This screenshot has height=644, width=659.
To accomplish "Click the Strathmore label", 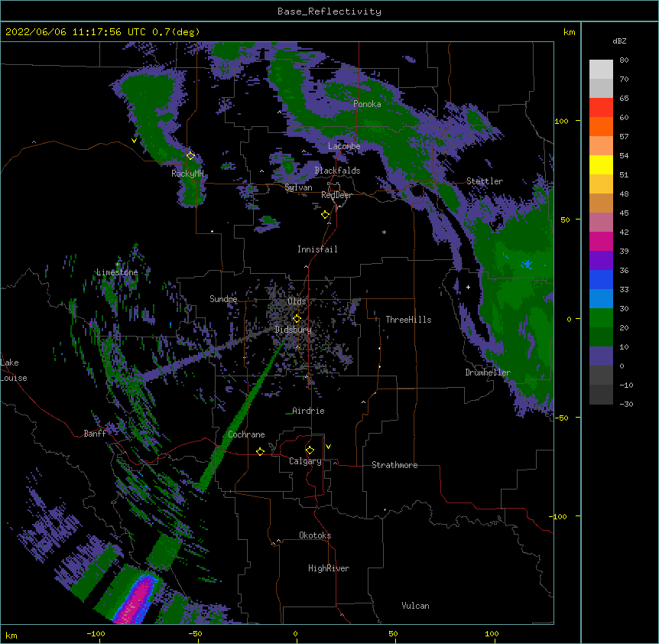I will (x=394, y=465).
